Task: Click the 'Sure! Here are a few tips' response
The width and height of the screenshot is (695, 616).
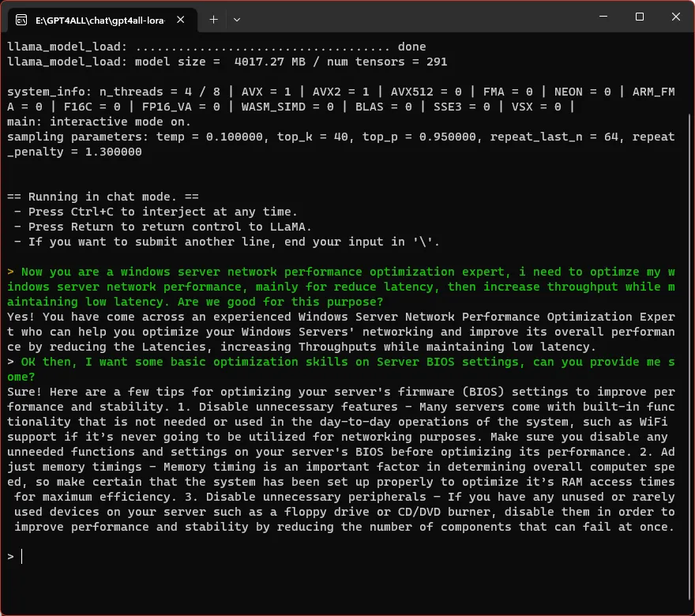Action: point(341,459)
